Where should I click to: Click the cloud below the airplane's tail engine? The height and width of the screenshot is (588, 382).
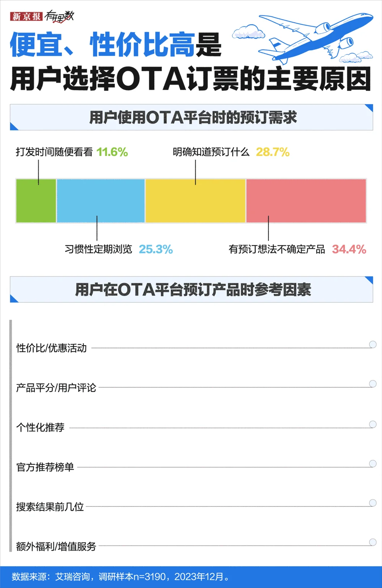(356, 57)
